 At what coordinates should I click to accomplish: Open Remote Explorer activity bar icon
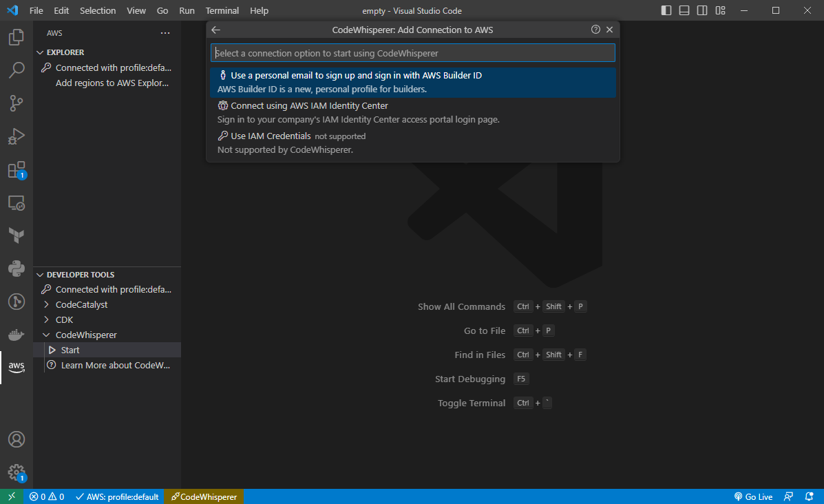(17, 203)
